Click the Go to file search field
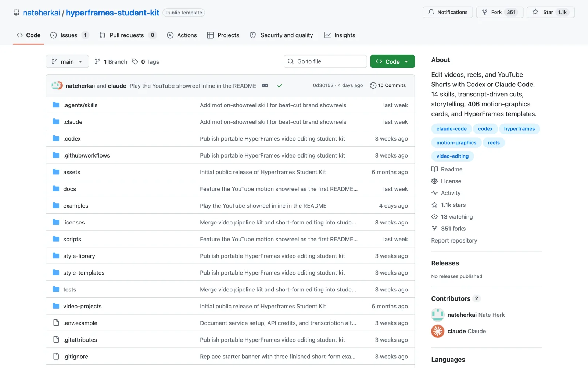This screenshot has height=368, width=588. click(325, 61)
